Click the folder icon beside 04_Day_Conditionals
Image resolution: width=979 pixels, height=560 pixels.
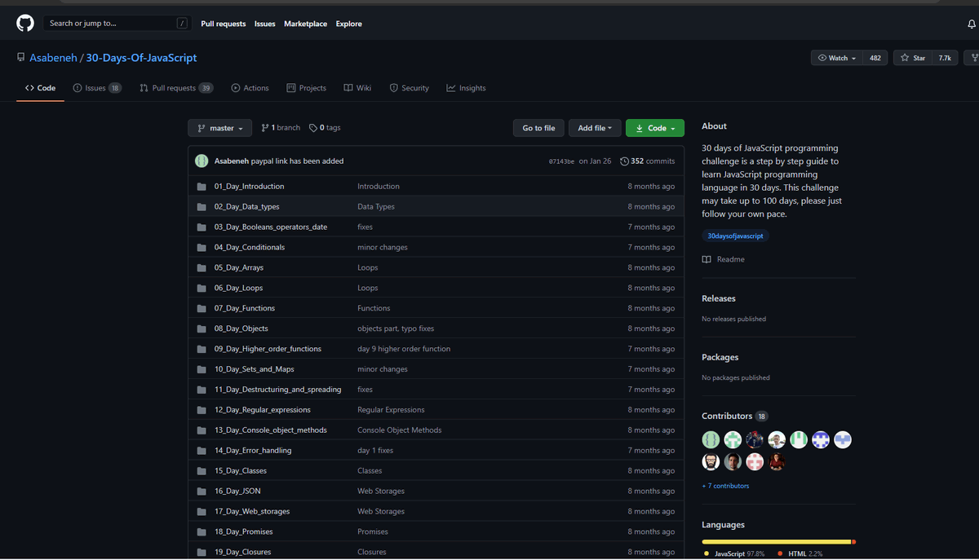[x=202, y=248]
